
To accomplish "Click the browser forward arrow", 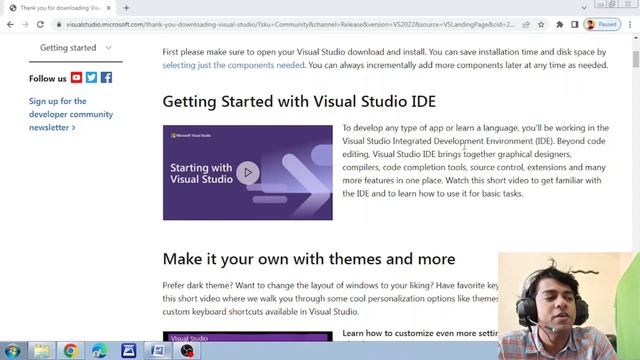I will pyautogui.click(x=25, y=24).
